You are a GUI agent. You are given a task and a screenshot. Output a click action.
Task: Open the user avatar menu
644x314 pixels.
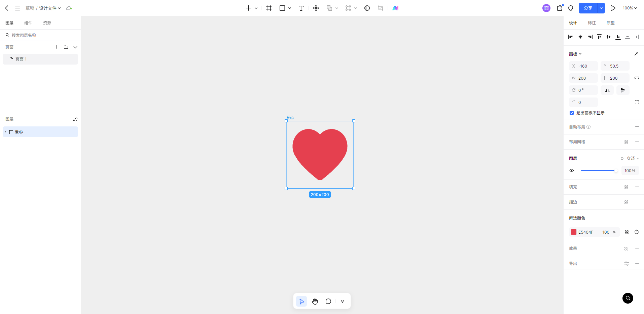[x=546, y=8]
